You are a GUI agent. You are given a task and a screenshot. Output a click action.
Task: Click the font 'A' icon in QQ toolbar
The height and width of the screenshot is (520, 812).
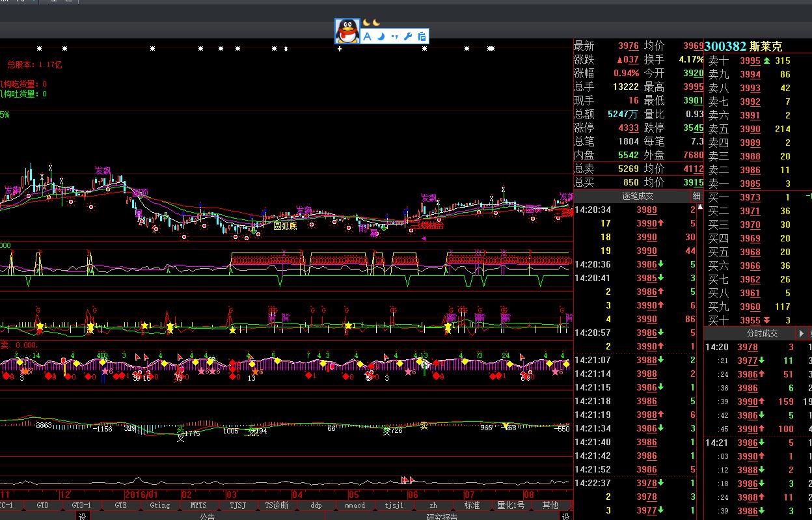367,36
